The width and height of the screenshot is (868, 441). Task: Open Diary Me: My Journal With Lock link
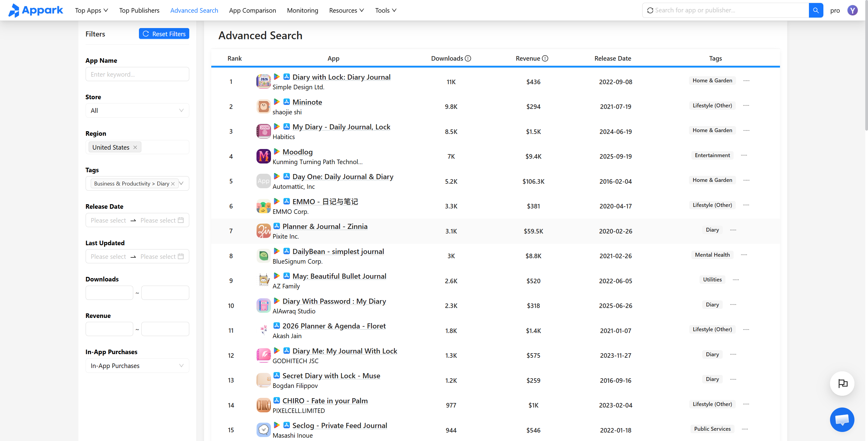(x=345, y=351)
